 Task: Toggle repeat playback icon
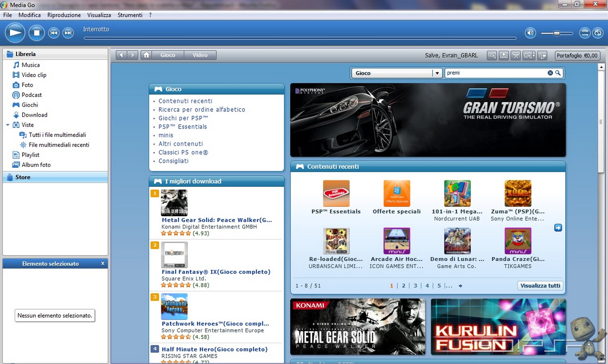coord(598,33)
